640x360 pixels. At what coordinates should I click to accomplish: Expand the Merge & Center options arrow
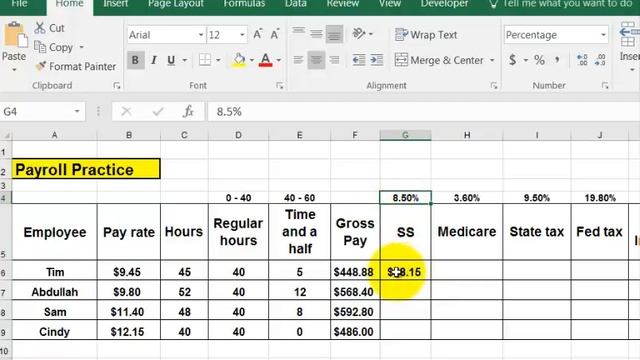click(x=492, y=60)
